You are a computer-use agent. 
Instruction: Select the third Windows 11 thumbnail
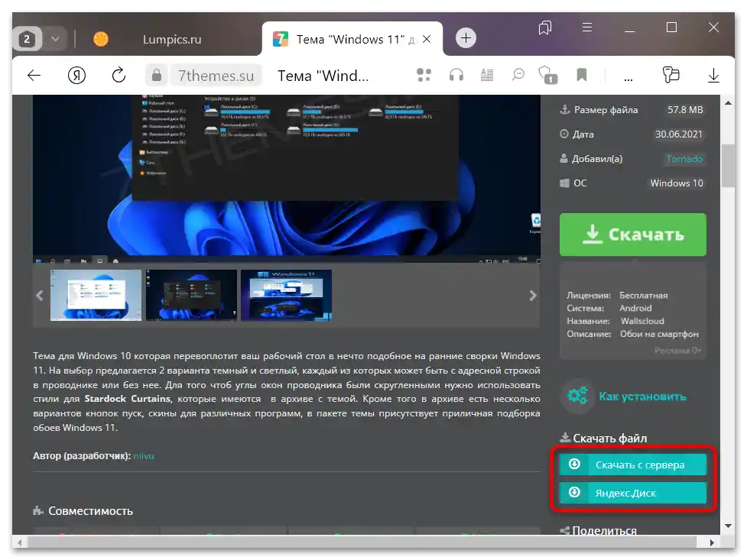click(286, 295)
